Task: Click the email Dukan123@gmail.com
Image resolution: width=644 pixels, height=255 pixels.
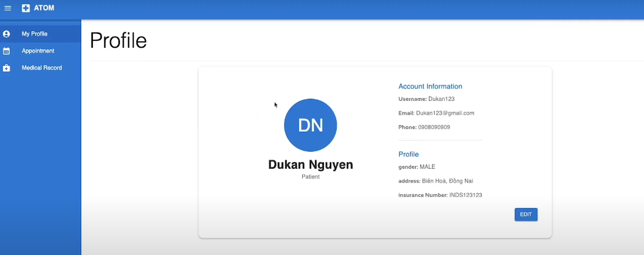Action: click(445, 113)
